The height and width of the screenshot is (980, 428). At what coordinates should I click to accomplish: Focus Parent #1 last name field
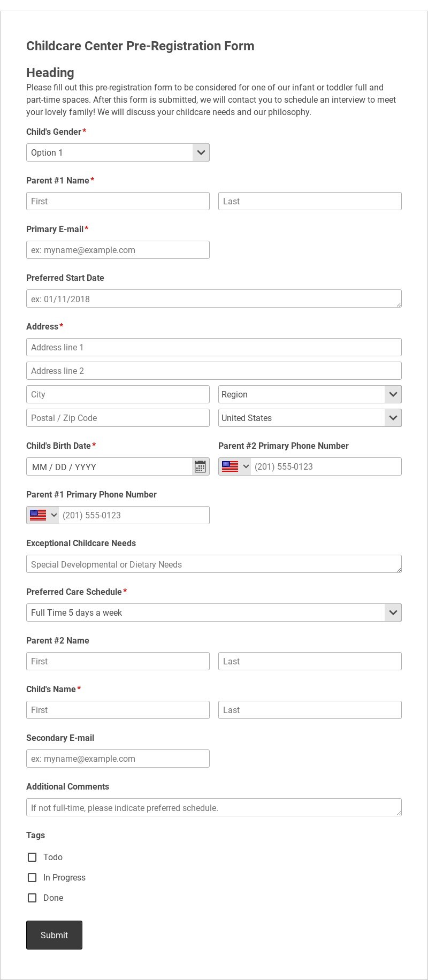(310, 201)
